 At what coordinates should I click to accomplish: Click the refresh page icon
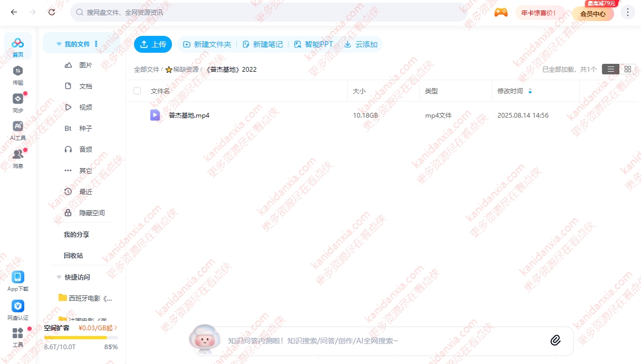coord(51,12)
